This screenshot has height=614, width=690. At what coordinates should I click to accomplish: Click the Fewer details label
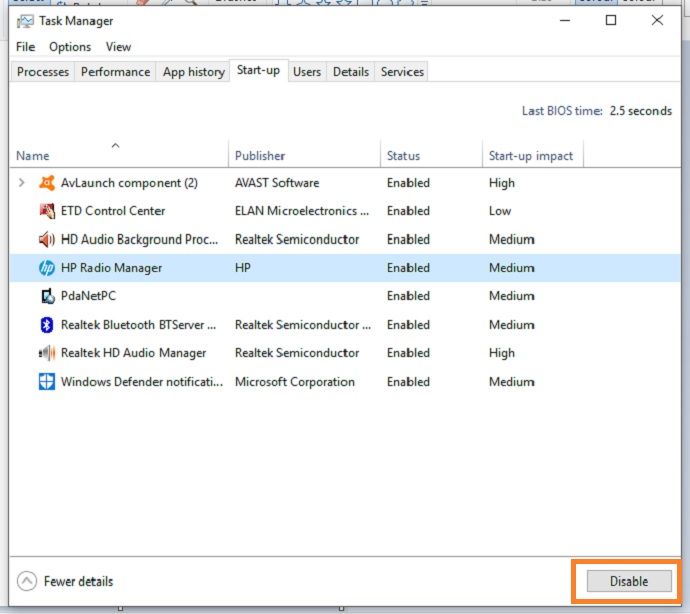(x=78, y=581)
